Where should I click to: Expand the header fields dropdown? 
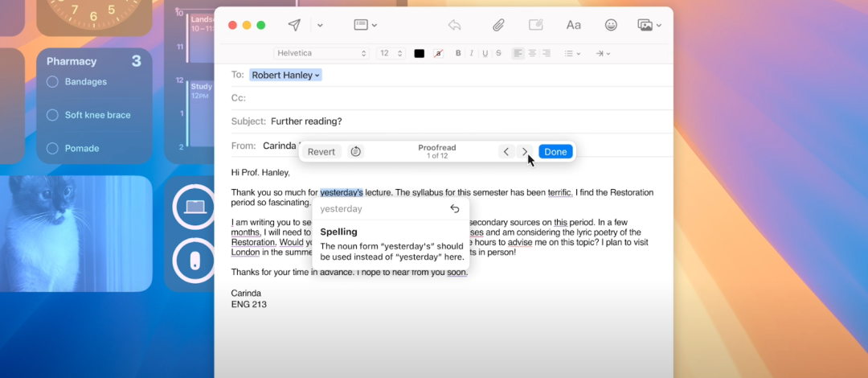366,25
